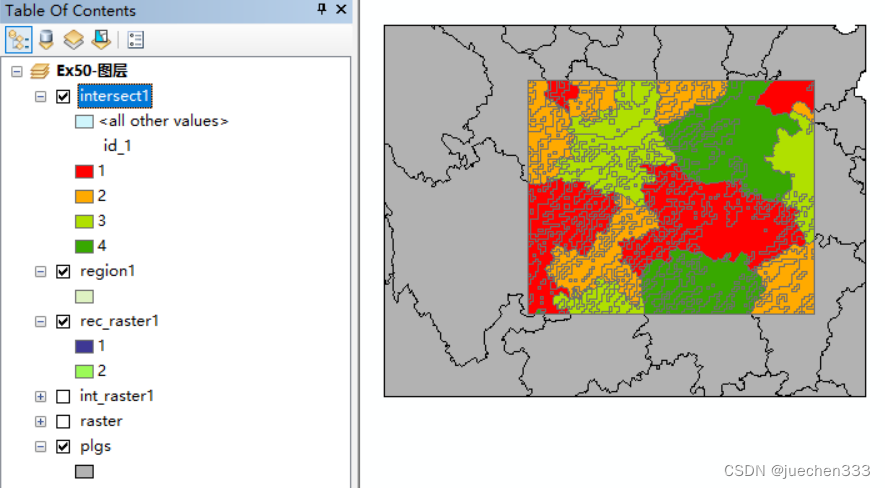This screenshot has width=885, height=488.
Task: Uncheck the region1 layer visibility
Action: tap(63, 272)
